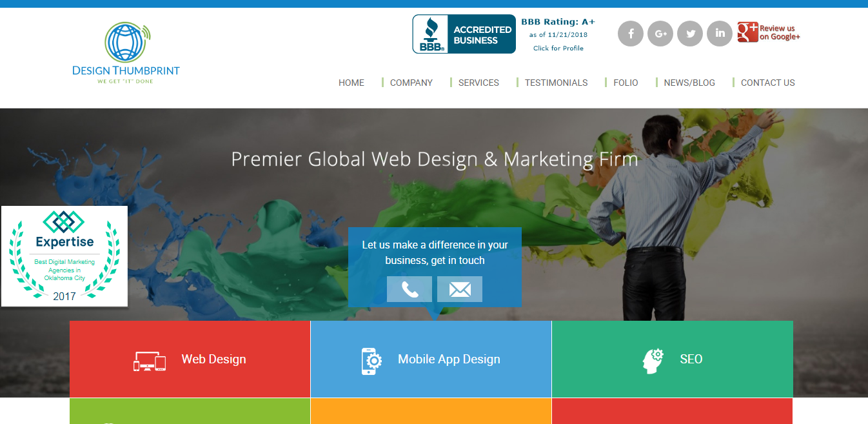Select the green SEO tile
The height and width of the screenshot is (424, 868).
click(673, 359)
